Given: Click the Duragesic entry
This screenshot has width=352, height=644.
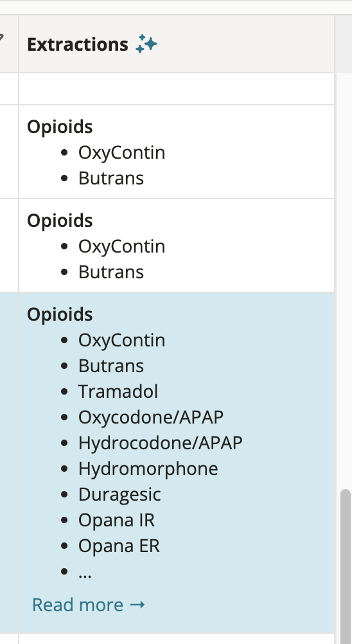Looking at the screenshot, I should click(x=119, y=494).
